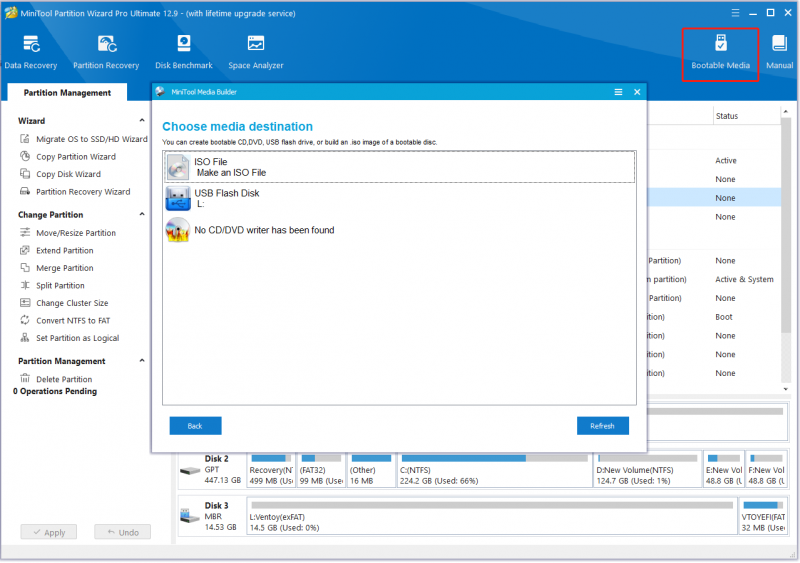Switch to Partition Management tab
Viewport: 800px width, 563px height.
click(67, 93)
